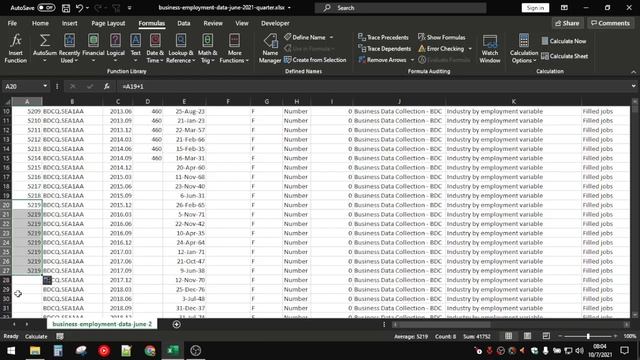This screenshot has width=640, height=360.
Task: Switch to Page Break Preview
Action: click(546, 336)
